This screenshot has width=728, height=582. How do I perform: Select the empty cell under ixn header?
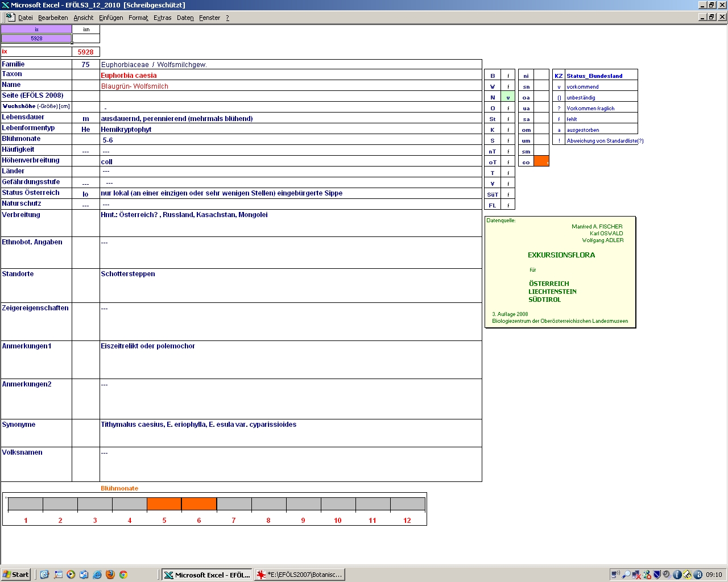point(86,39)
